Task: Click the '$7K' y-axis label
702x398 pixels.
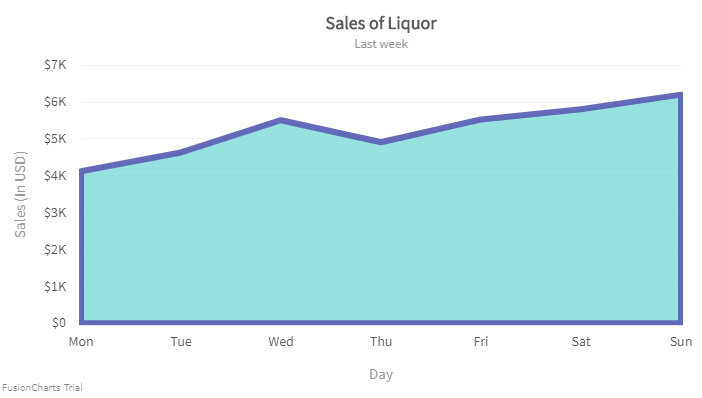Action: point(55,65)
